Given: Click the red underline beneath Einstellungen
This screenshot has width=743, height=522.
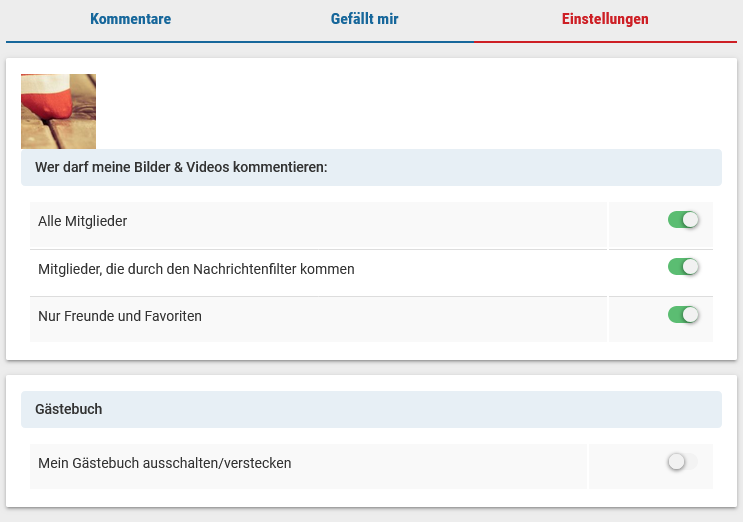Looking at the screenshot, I should tap(605, 42).
